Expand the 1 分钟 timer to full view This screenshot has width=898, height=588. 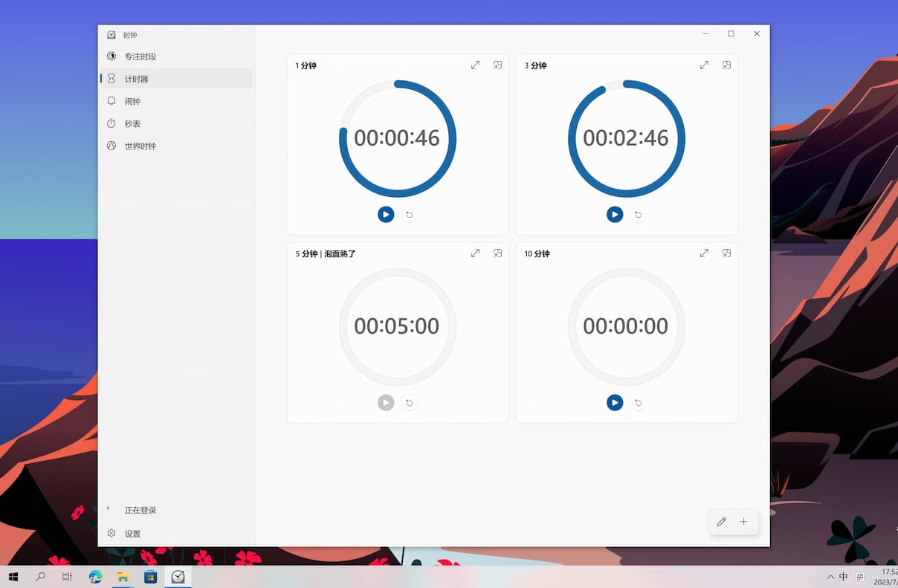[475, 65]
